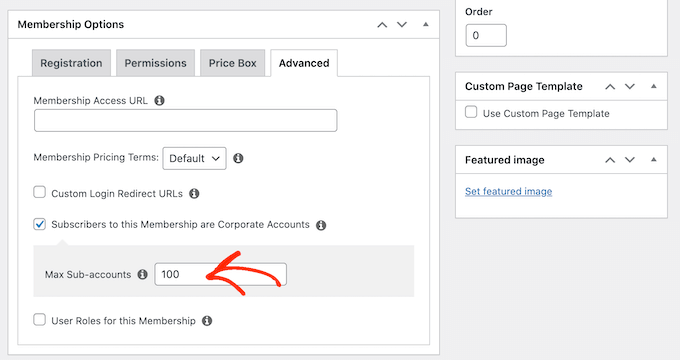The width and height of the screenshot is (680, 360).
Task: Click the Membership Pricing Terms label
Action: [96, 157]
